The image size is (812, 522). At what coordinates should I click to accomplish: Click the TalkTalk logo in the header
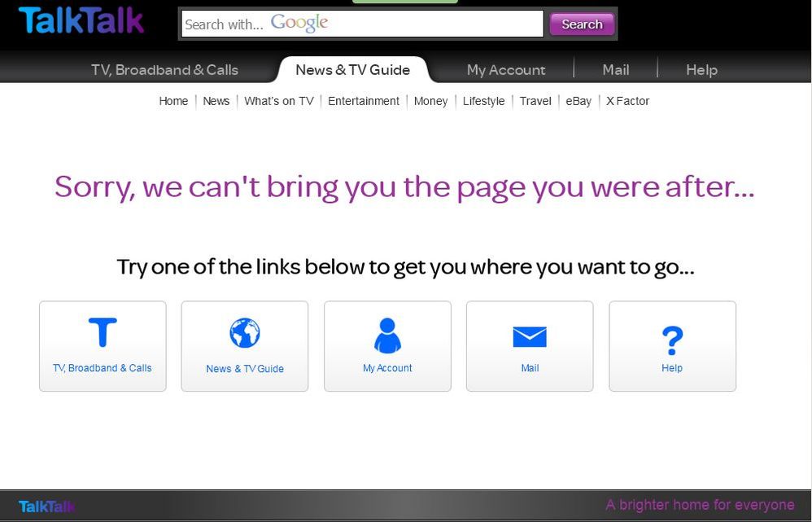coord(81,20)
